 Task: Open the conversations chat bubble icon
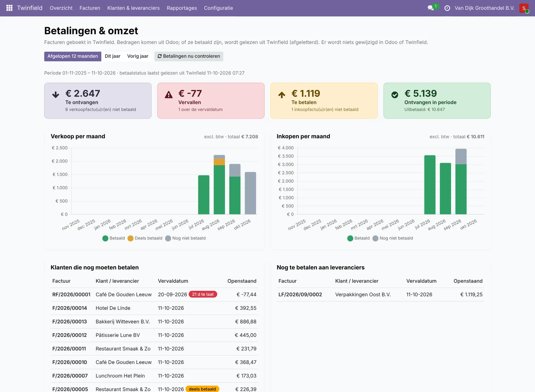point(431,8)
